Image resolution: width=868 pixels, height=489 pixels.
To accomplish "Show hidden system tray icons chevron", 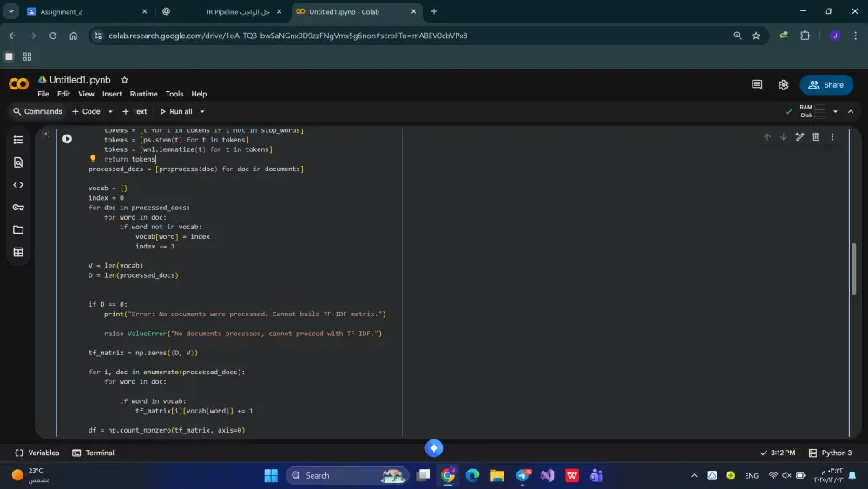I will pyautogui.click(x=694, y=476).
